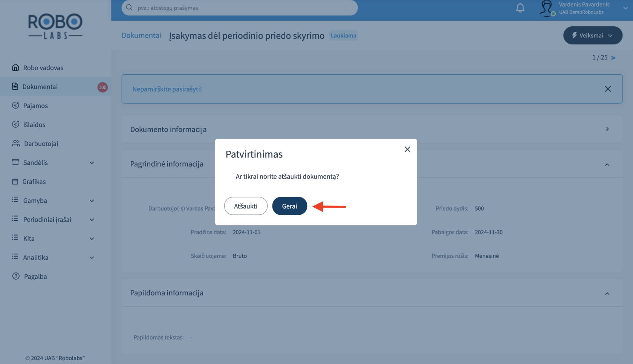Close the Patvirtinimas dialog with X

(407, 149)
